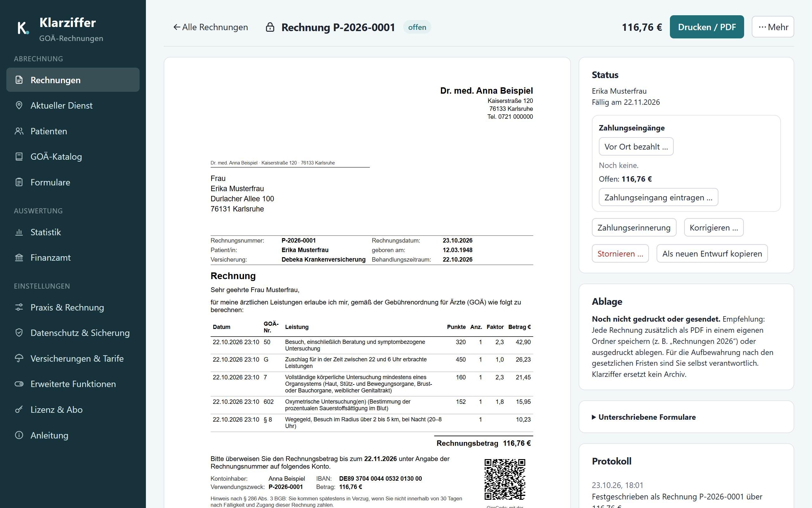Image resolution: width=812 pixels, height=508 pixels.
Task: Open Rechnungen in the sidebar
Action: 73,80
